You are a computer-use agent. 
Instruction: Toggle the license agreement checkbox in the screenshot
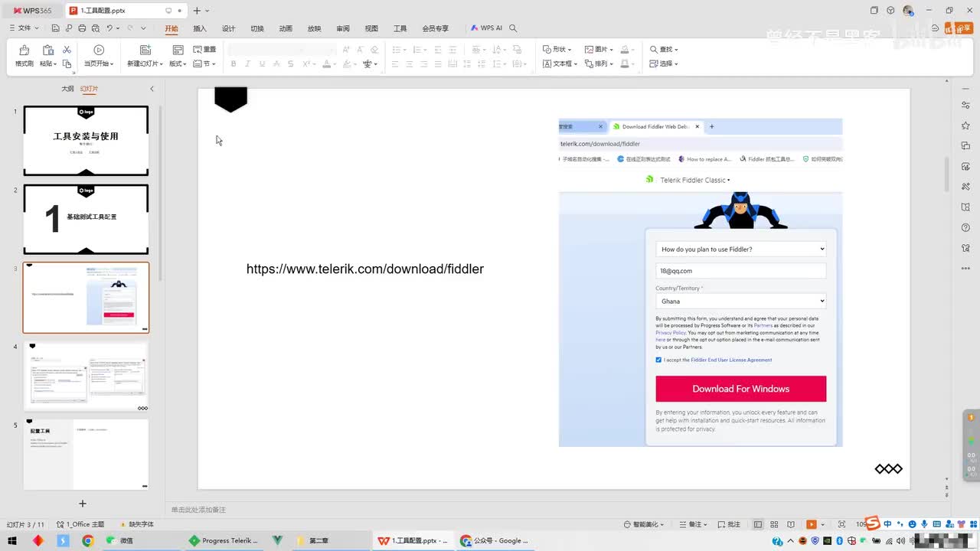[x=658, y=360]
